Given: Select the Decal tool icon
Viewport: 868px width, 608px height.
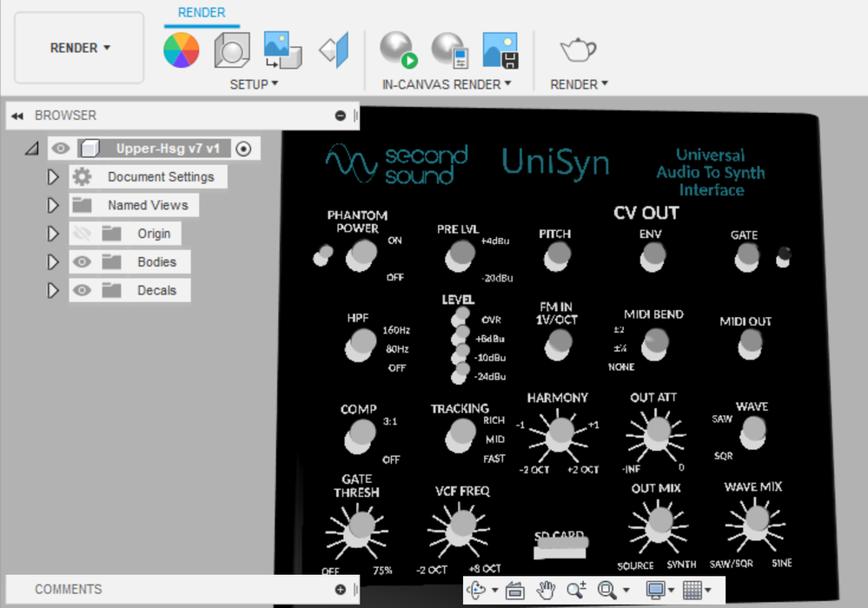Looking at the screenshot, I should [283, 50].
